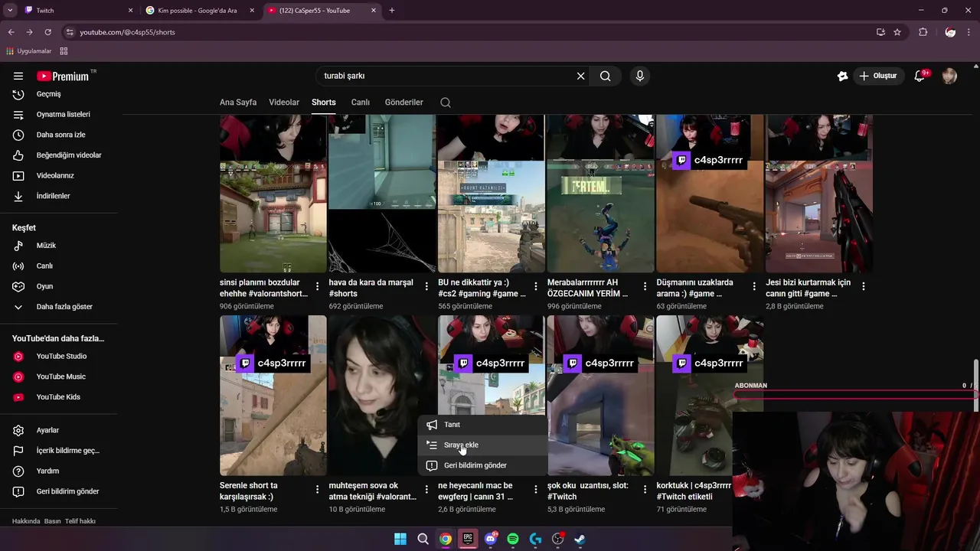The height and width of the screenshot is (551, 980).
Task: Open Windows Start menu
Action: tap(400, 539)
